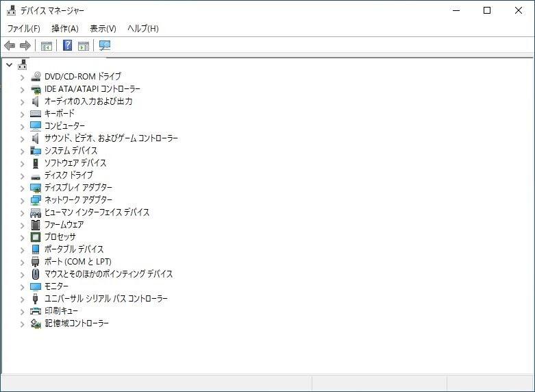Select the ポート (COM と LPT) label
535x392 pixels.
coord(78,262)
